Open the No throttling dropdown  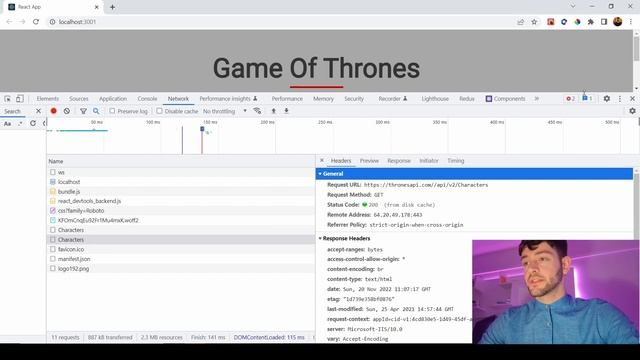coord(225,111)
